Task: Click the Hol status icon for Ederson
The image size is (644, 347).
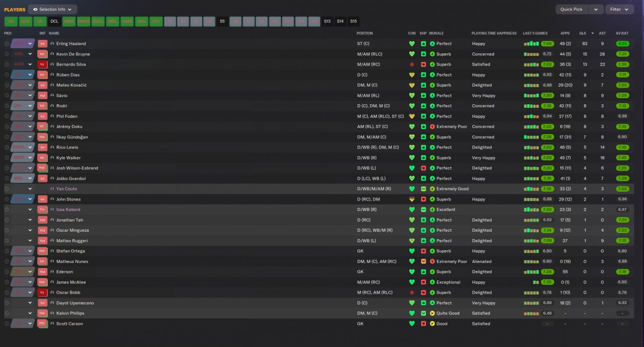Action: pos(42,272)
